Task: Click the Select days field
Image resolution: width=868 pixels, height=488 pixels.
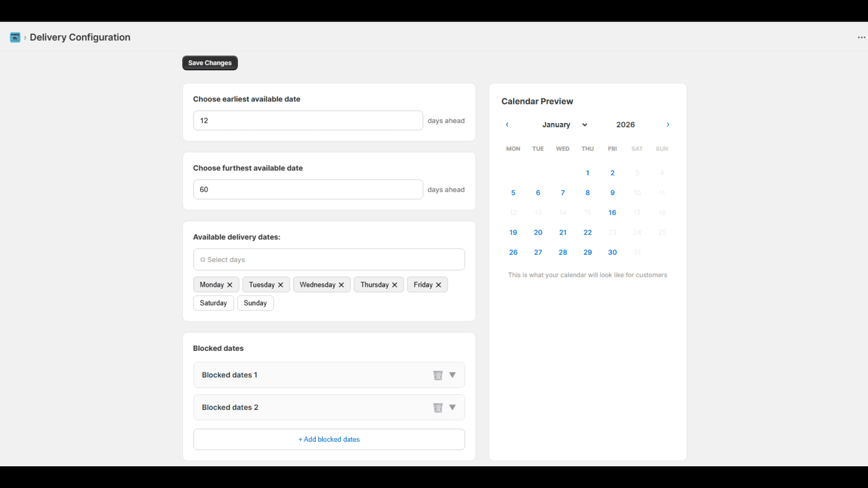Action: [329, 259]
